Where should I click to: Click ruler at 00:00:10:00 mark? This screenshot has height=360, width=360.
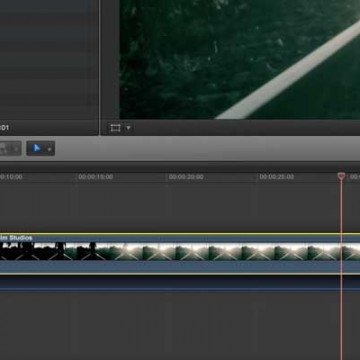pyautogui.click(x=11, y=177)
